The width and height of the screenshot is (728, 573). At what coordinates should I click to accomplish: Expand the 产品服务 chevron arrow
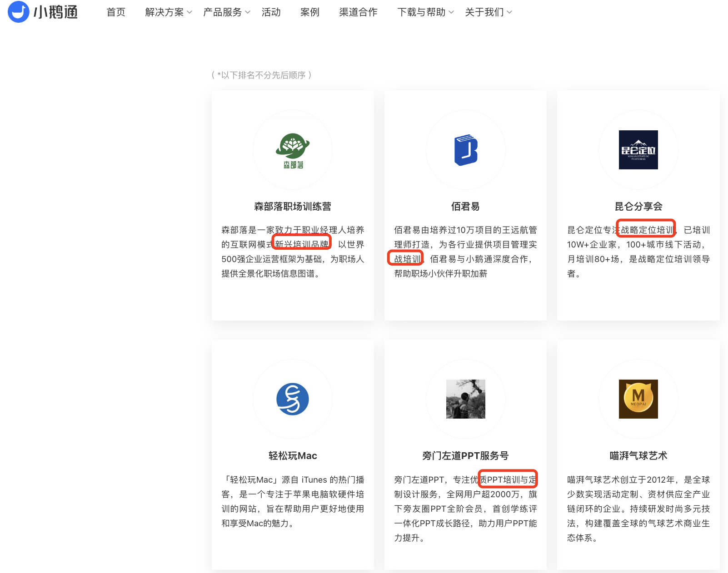(x=248, y=12)
